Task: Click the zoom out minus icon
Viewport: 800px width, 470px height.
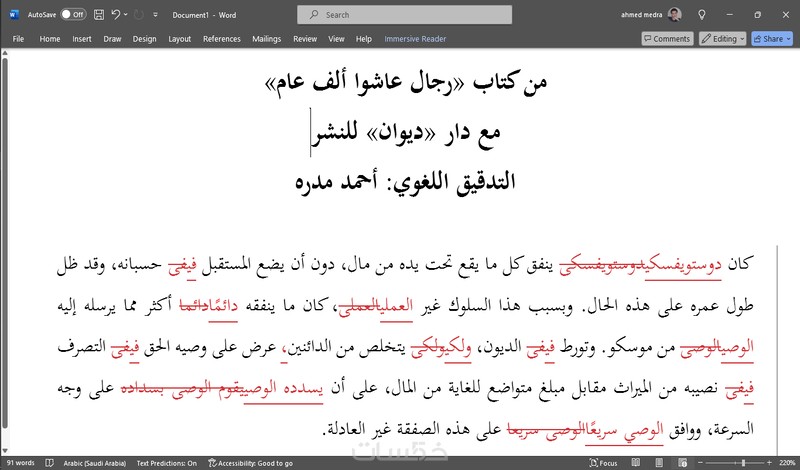Action: click(700, 463)
